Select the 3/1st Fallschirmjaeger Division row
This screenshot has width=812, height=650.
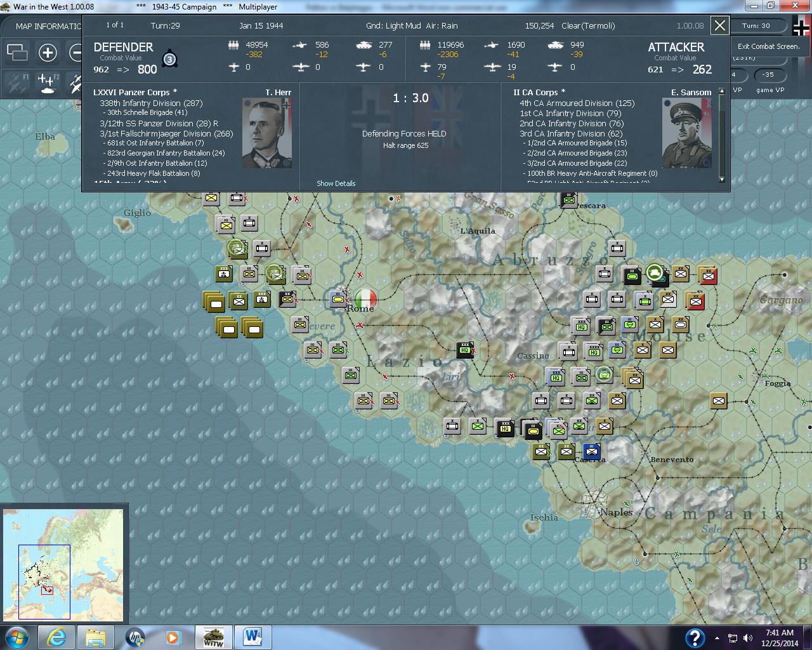click(166, 134)
